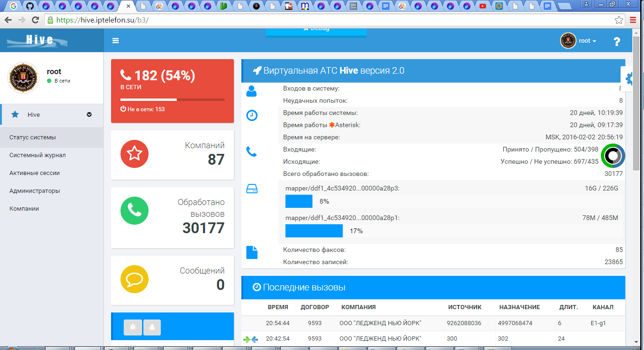644x350 pixels.
Task: Click the Сообщений count 0
Action: (x=220, y=285)
